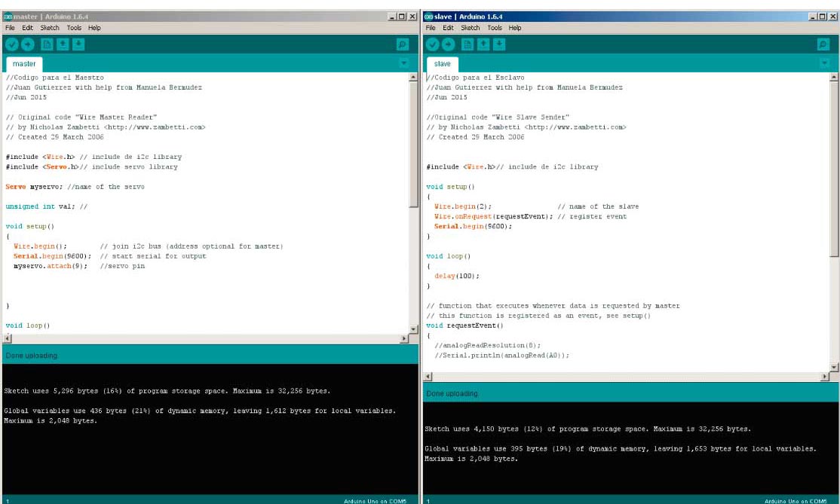Click 'Done uploading' status in slave window
The image size is (840, 504).
pos(452,394)
